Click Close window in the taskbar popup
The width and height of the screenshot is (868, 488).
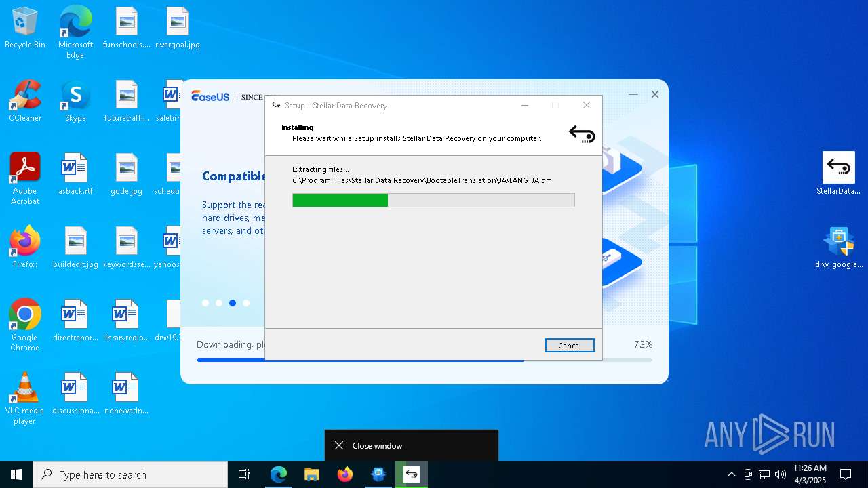coord(412,445)
